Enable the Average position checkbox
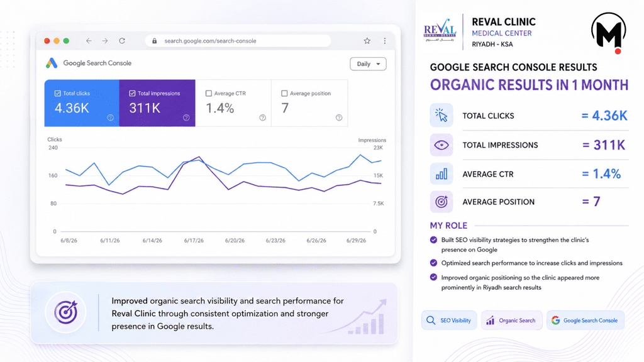The height and width of the screenshot is (362, 644). (284, 93)
